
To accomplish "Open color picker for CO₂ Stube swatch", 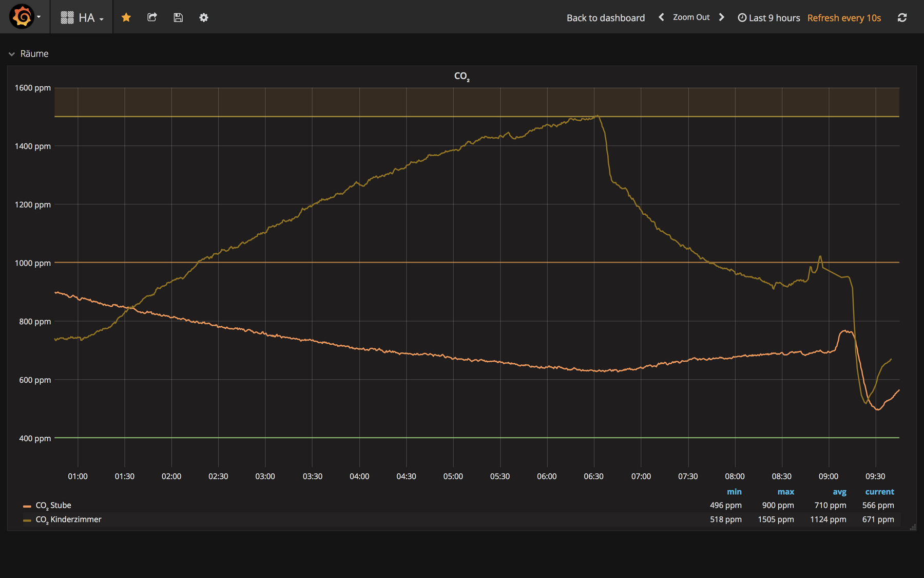I will 27,506.
